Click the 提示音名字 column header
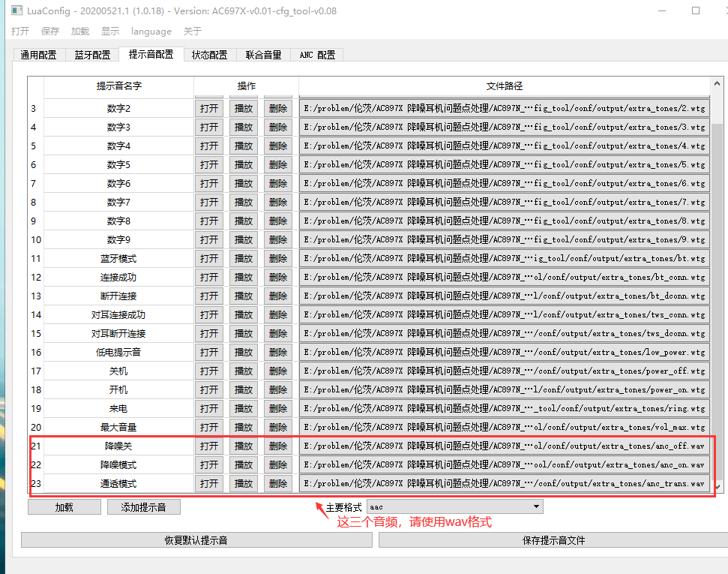This screenshot has width=728, height=574. 119,86
